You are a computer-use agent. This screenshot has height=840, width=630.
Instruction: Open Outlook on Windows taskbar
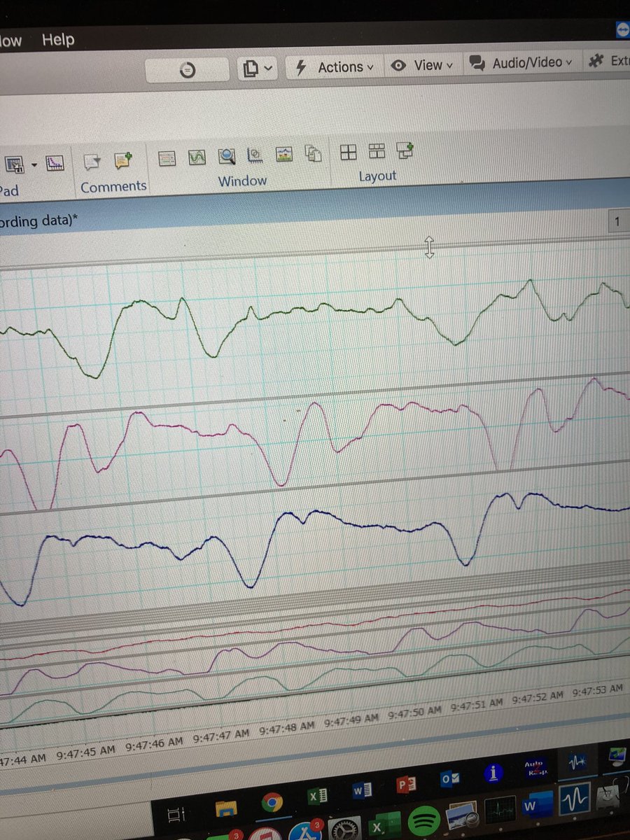point(450,778)
